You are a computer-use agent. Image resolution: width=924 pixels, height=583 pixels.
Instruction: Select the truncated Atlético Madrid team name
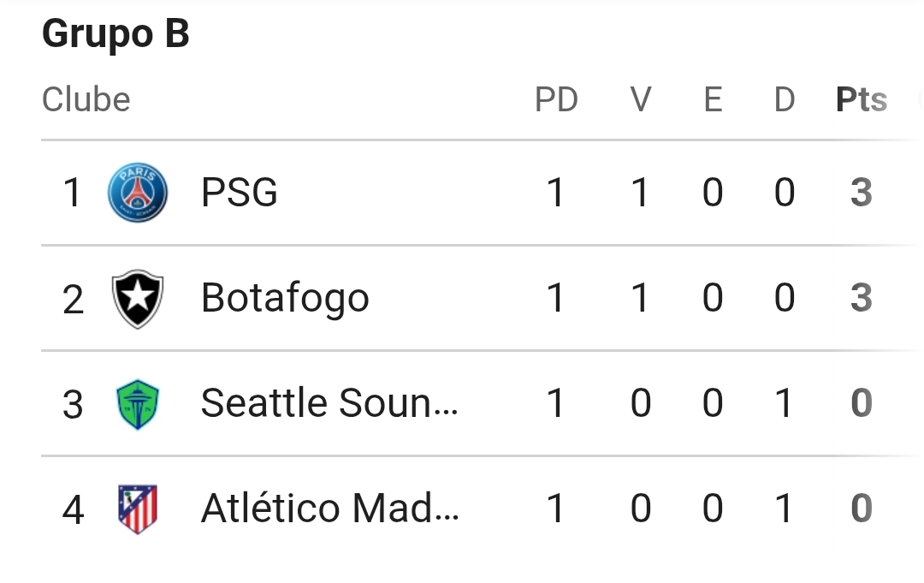coord(329,509)
